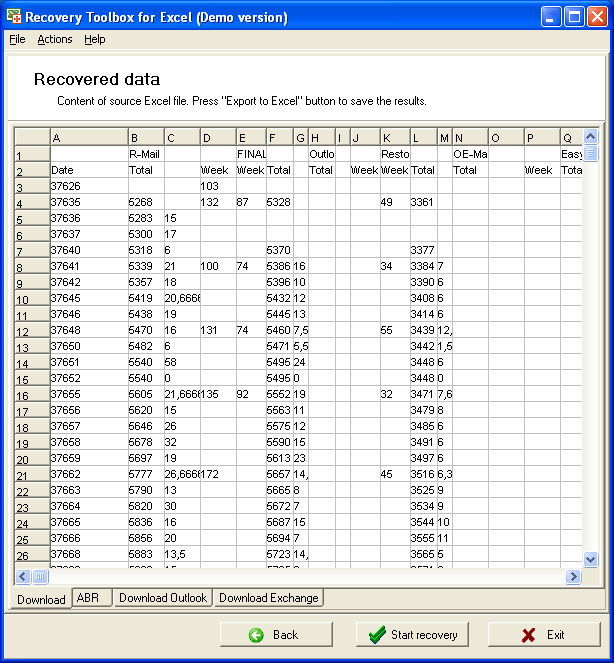Click cell containing 5777
Viewport: 614px width, 663px height.
coord(146,474)
